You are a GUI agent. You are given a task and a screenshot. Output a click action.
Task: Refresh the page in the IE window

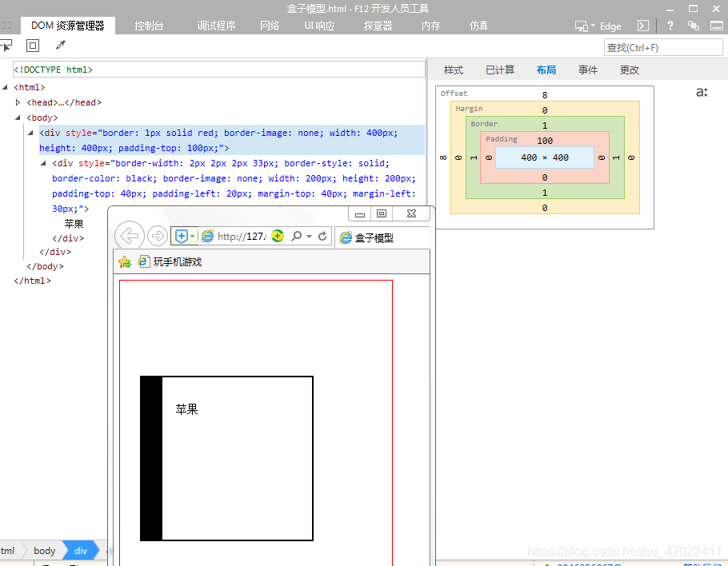point(322,236)
